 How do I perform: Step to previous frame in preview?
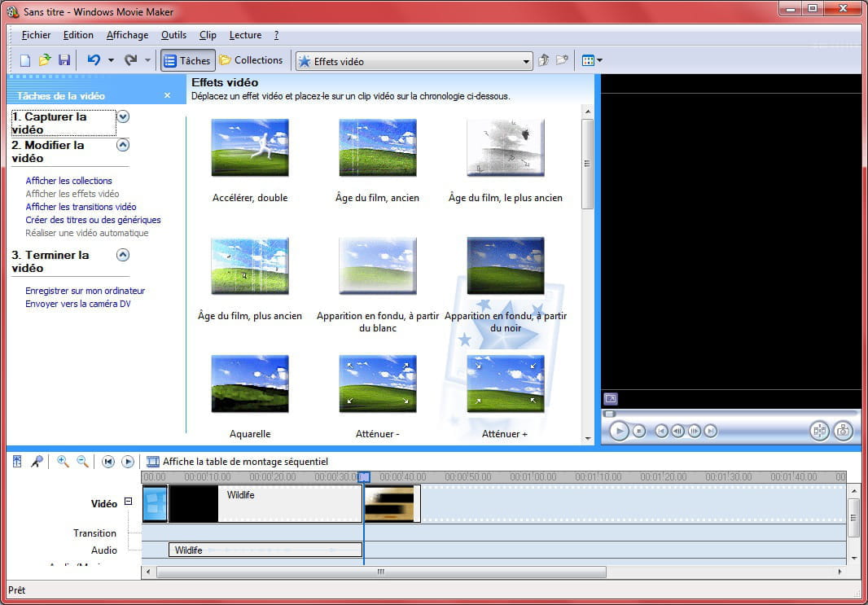[677, 431]
